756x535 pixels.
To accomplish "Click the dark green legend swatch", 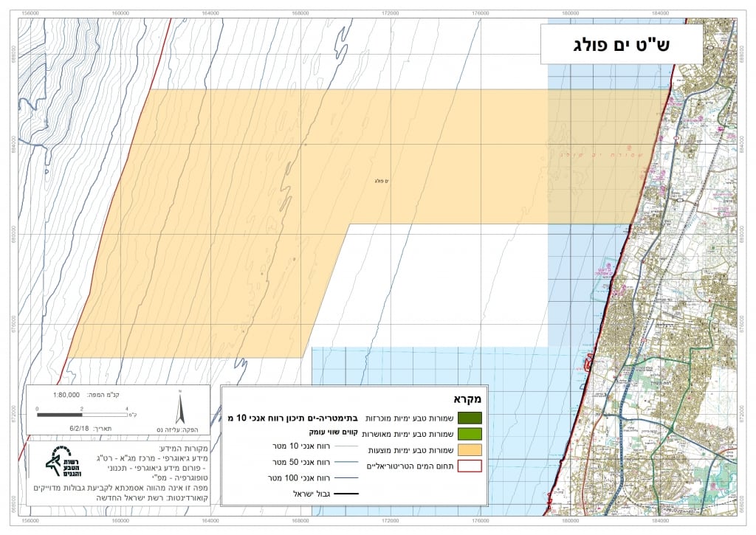I will pyautogui.click(x=470, y=418).
